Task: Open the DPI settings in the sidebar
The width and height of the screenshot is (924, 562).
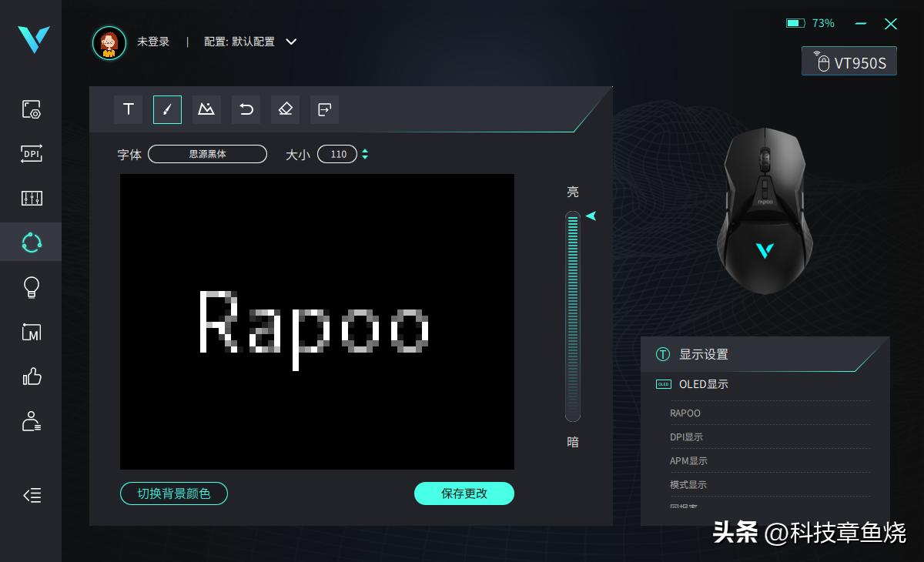Action: pyautogui.click(x=31, y=154)
